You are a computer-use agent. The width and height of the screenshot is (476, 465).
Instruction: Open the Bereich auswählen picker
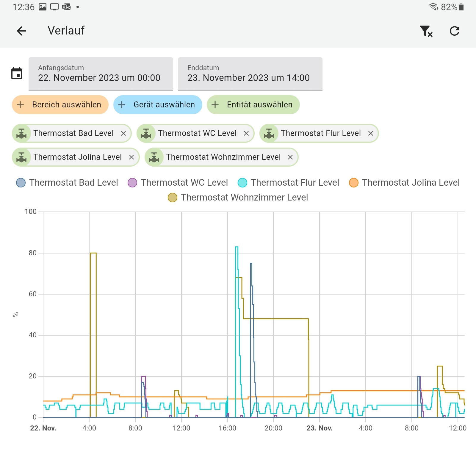click(60, 105)
